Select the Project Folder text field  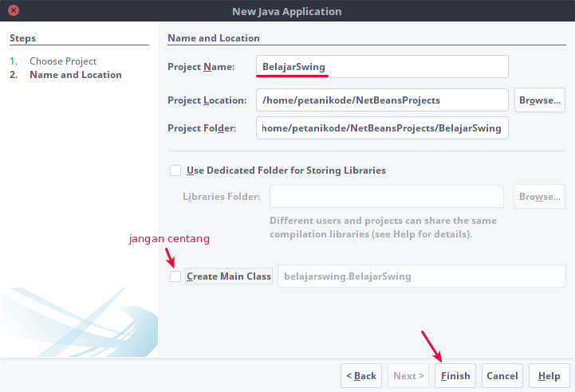pos(382,128)
